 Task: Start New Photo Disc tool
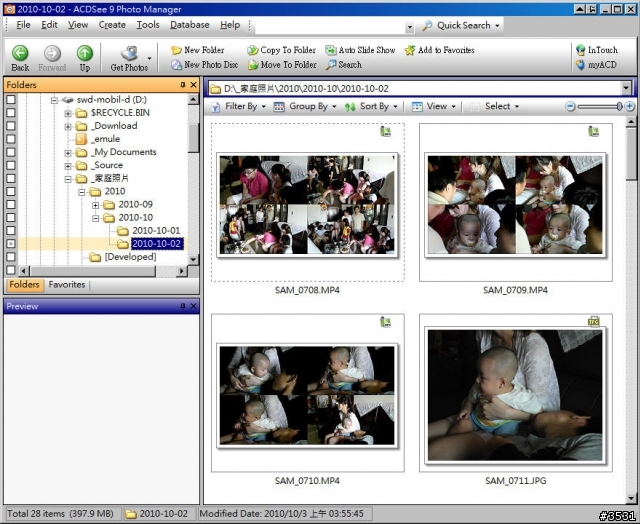pos(204,64)
